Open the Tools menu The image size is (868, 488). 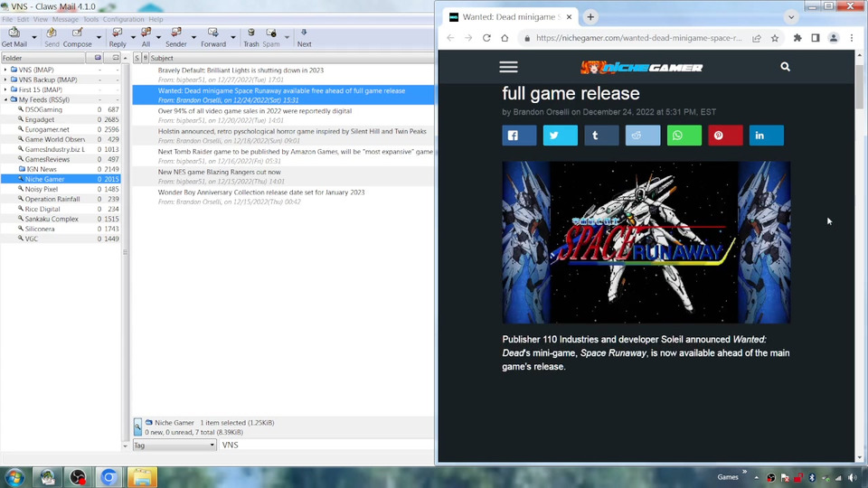(x=90, y=19)
